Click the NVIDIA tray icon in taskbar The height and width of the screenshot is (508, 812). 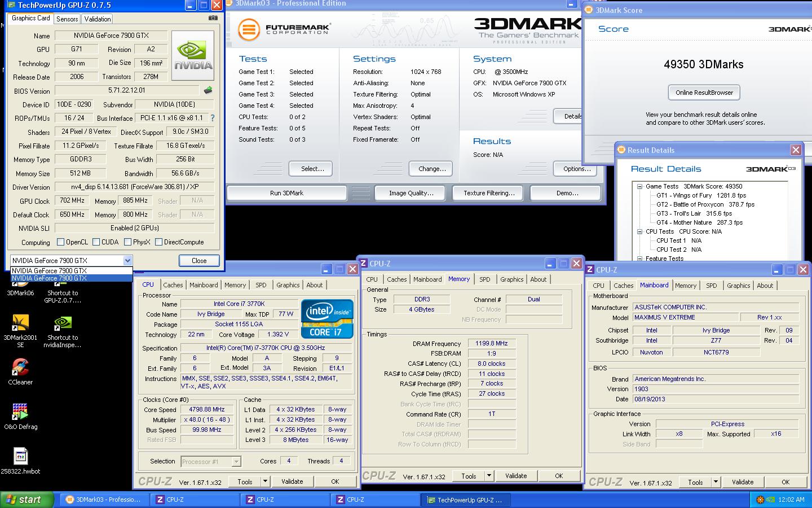(x=771, y=500)
